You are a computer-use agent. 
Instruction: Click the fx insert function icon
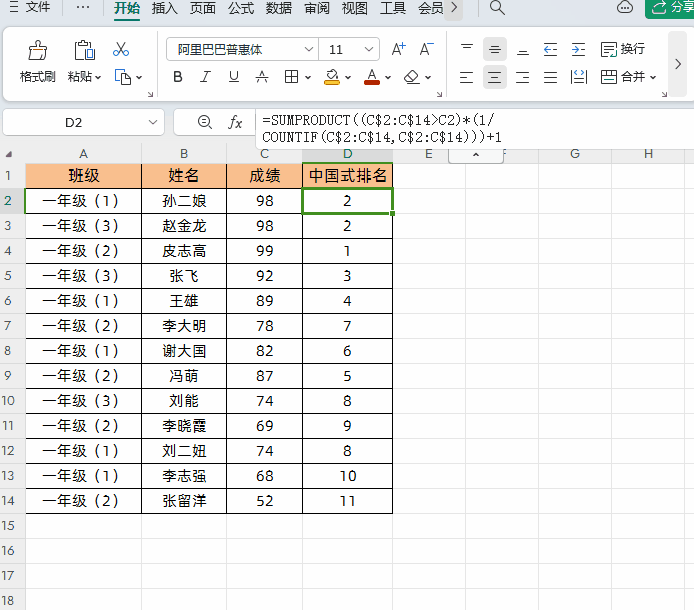[235, 122]
